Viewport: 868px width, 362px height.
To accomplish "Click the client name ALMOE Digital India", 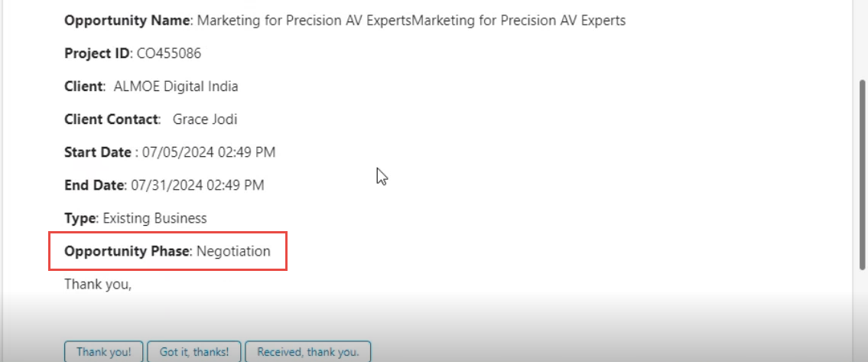I will [x=175, y=86].
